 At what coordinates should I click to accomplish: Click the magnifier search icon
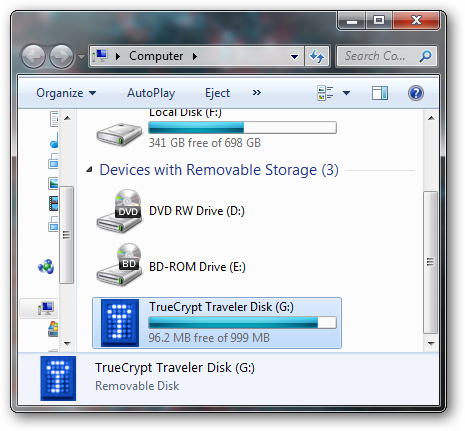[x=425, y=56]
